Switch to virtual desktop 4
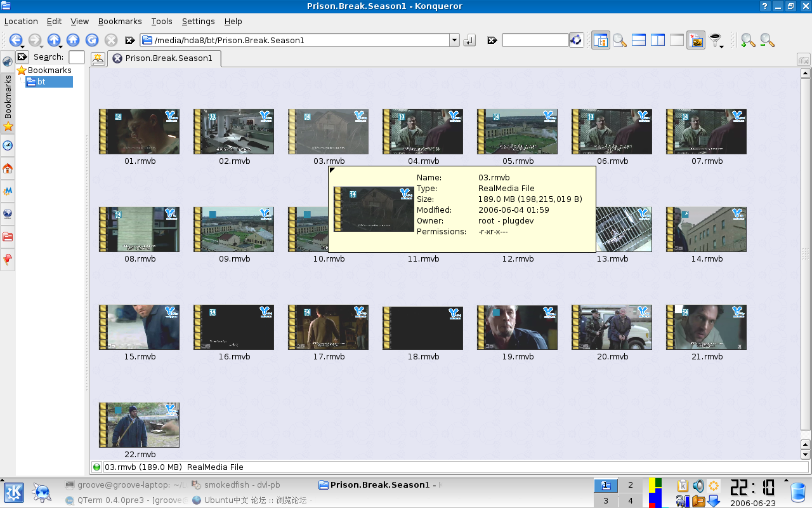Image resolution: width=812 pixels, height=508 pixels. coord(631,500)
